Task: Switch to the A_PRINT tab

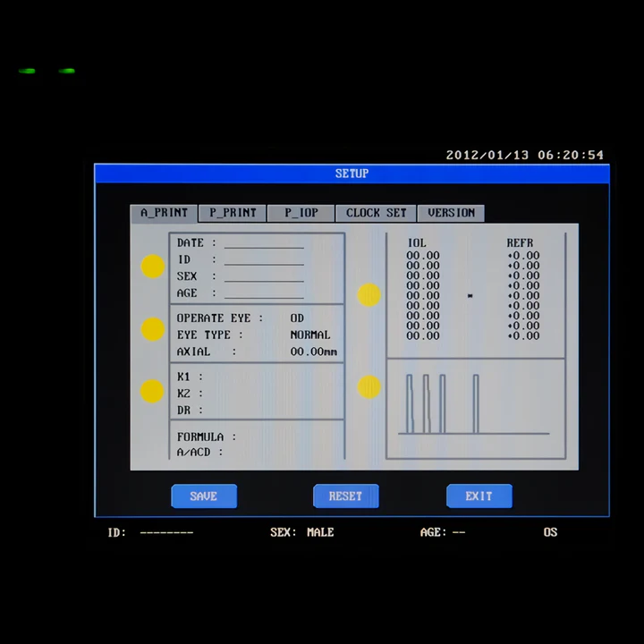Action: coord(164,213)
